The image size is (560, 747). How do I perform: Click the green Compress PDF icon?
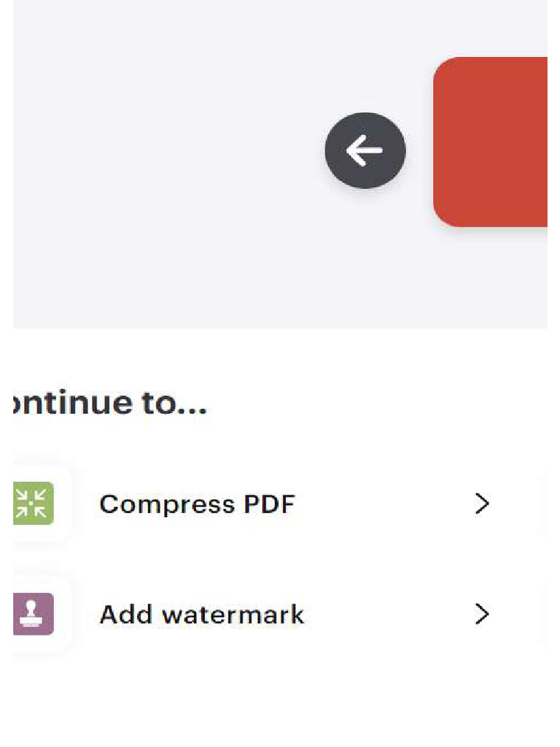[33, 504]
